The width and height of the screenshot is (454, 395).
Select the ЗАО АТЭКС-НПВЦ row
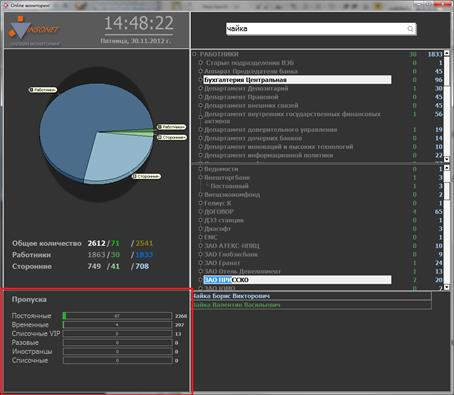[x=232, y=246]
